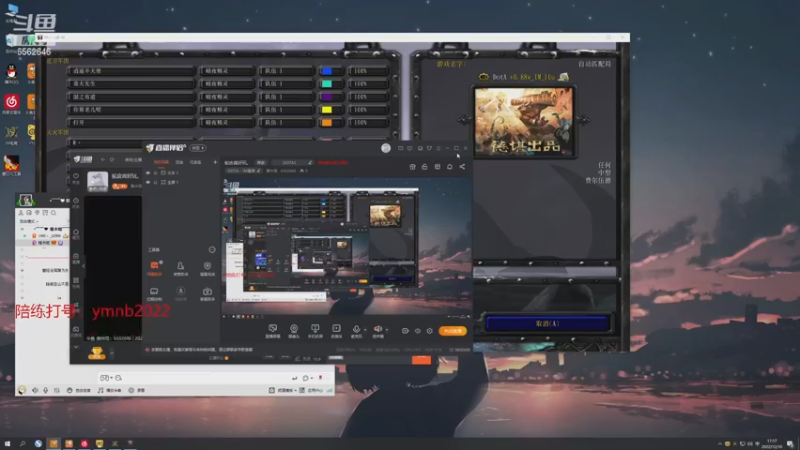
Task: Toggle visibility eye of second scene source
Action: [148, 182]
